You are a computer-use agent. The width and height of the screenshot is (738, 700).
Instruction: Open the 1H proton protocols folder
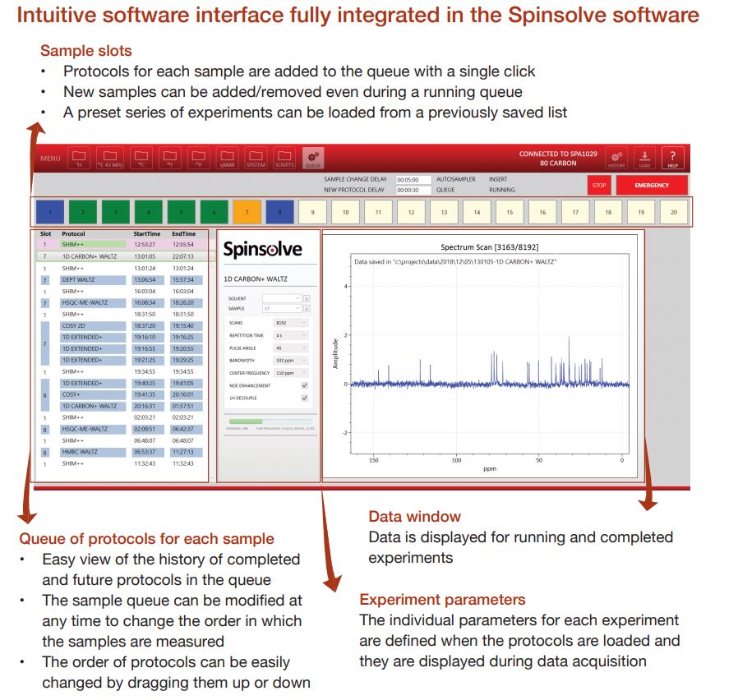coord(79,158)
